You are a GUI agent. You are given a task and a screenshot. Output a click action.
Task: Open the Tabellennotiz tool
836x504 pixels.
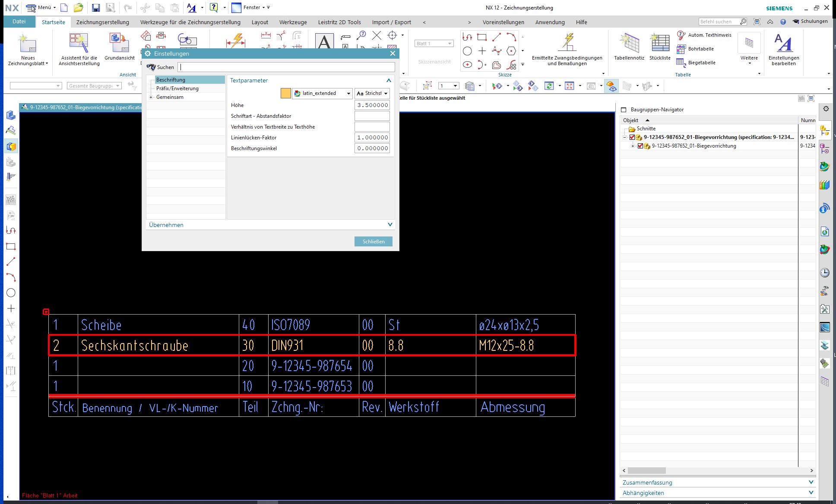coord(629,46)
